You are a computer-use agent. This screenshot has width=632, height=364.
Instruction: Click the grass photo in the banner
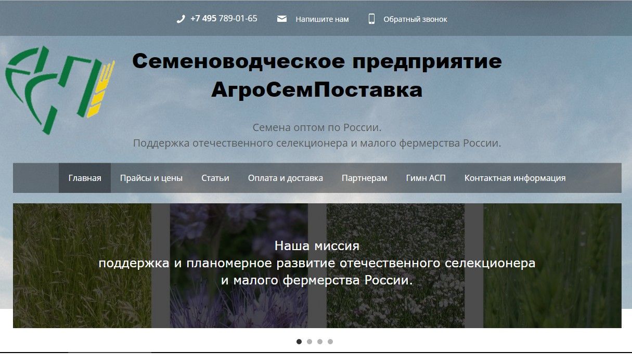click(x=82, y=266)
